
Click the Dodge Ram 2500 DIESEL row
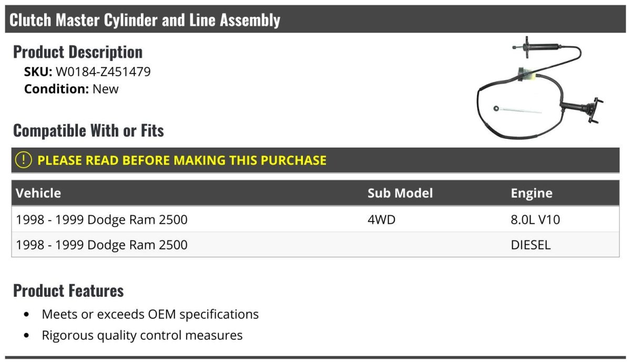315,245
